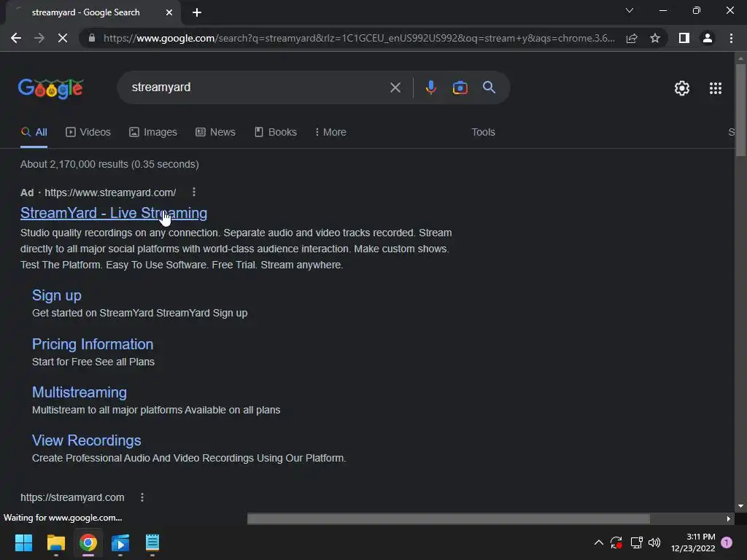Switch to the Videos tab
This screenshot has width=747, height=560.
tap(88, 132)
